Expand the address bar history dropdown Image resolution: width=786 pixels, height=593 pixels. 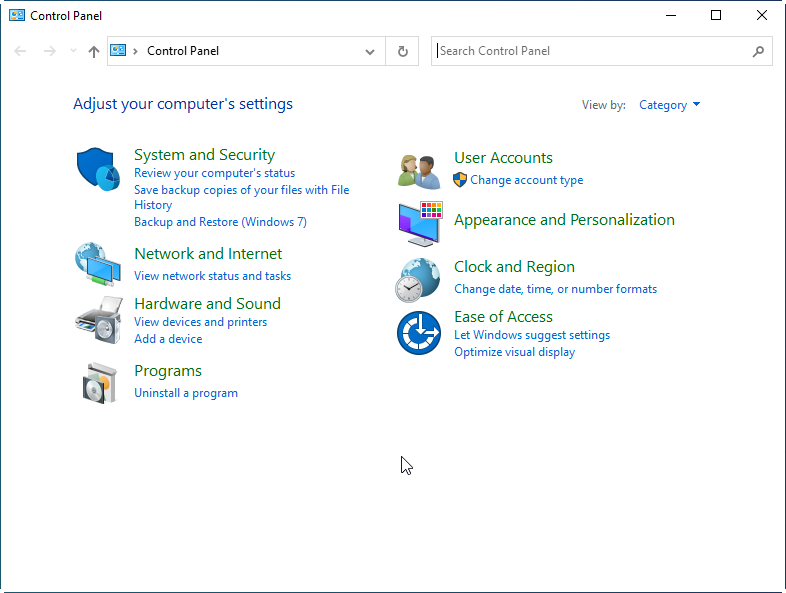point(370,51)
